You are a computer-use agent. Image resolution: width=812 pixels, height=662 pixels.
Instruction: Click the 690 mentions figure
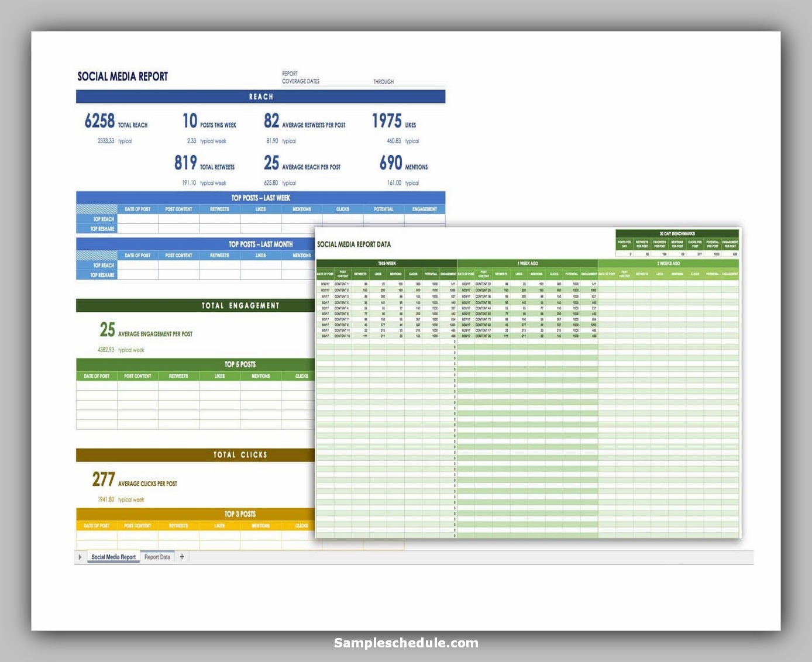point(391,163)
